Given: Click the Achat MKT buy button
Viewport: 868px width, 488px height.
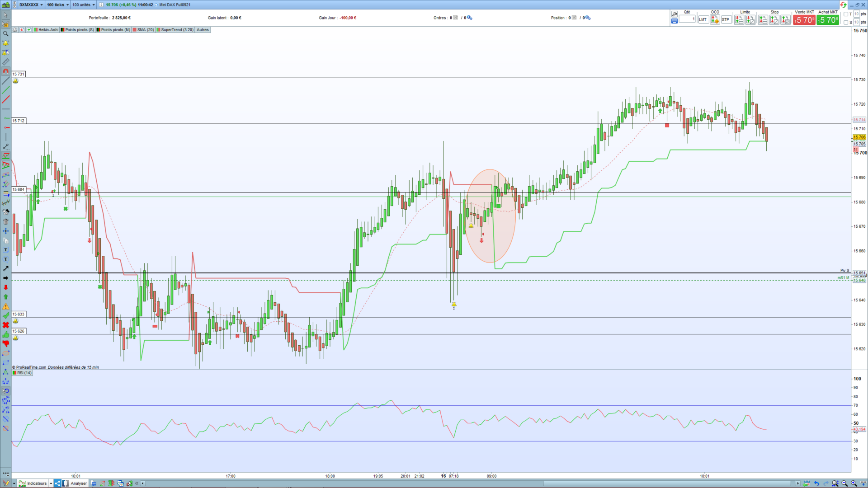Looking at the screenshot, I should click(x=828, y=20).
